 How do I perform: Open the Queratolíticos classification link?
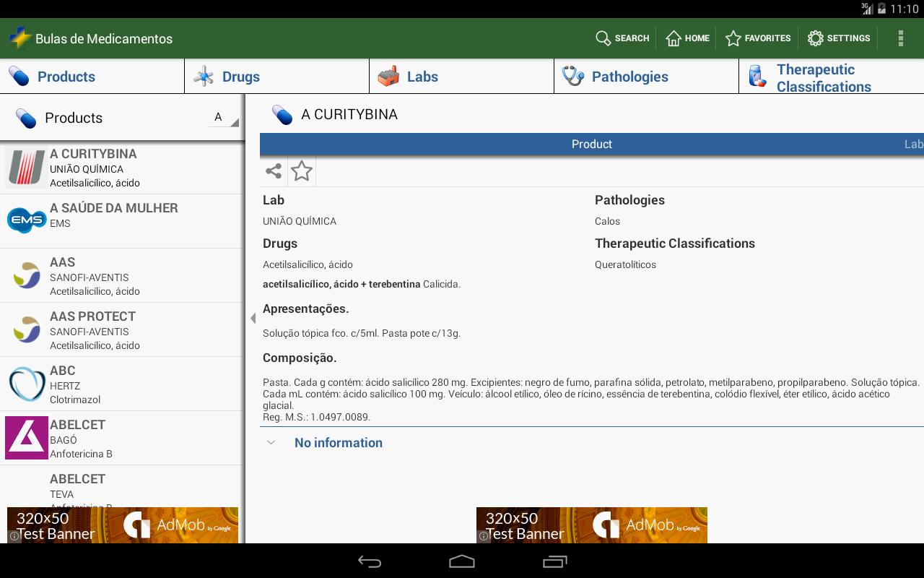625,264
